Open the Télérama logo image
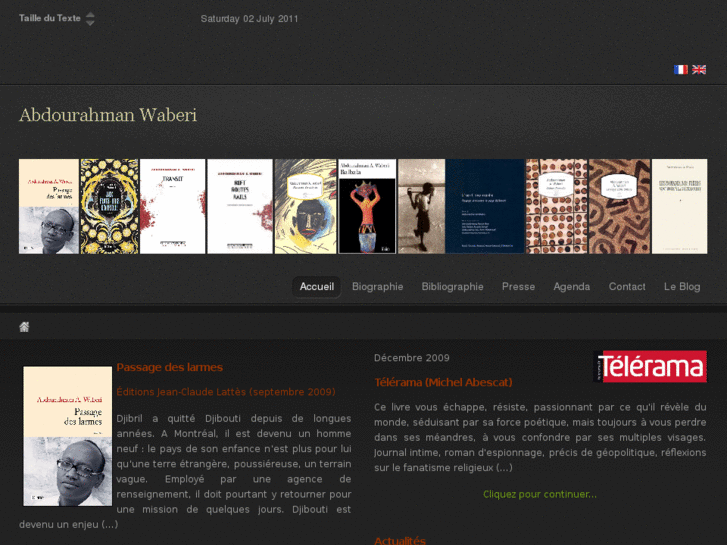The image size is (727, 545). point(650,366)
